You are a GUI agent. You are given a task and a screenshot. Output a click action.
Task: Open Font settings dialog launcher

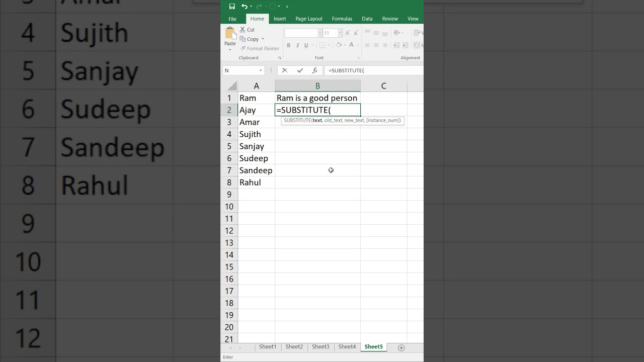click(359, 58)
